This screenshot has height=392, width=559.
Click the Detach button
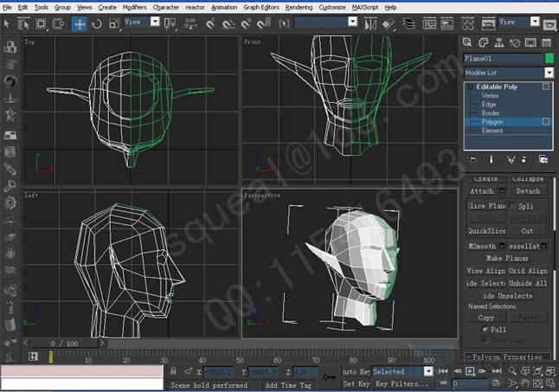click(528, 191)
